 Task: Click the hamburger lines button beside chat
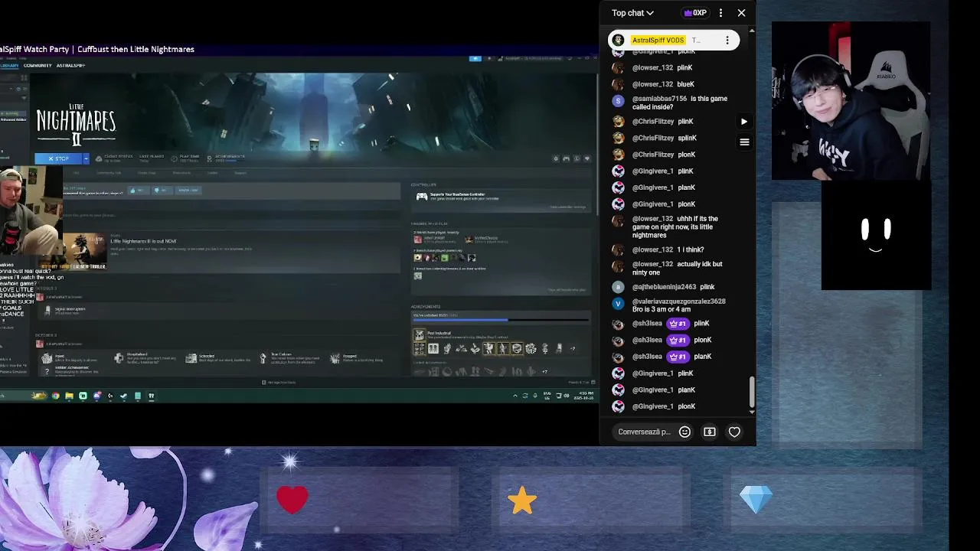click(x=744, y=142)
